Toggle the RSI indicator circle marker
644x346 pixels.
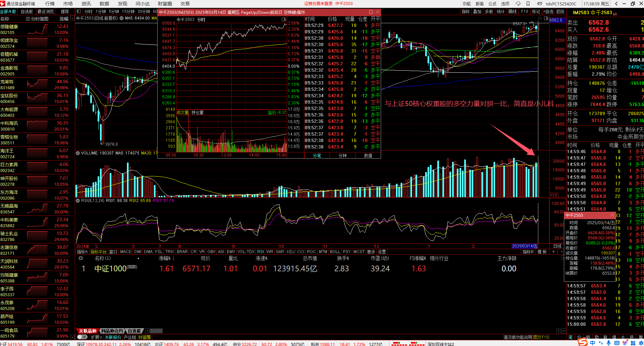click(78, 201)
